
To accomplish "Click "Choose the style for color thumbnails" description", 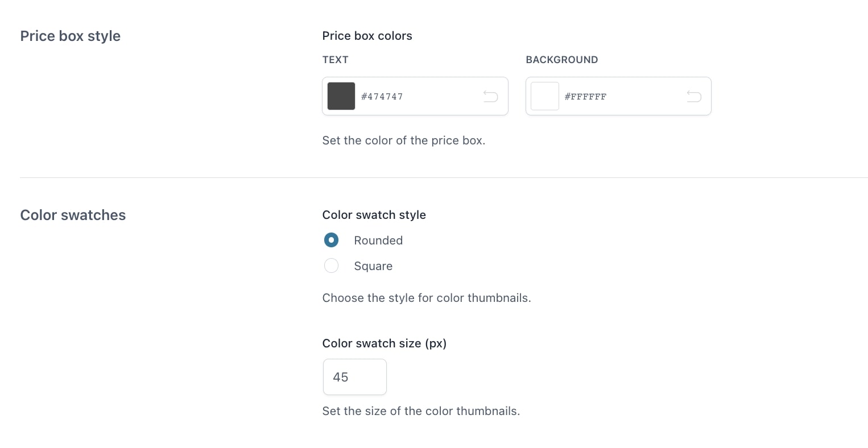I will click(x=426, y=298).
